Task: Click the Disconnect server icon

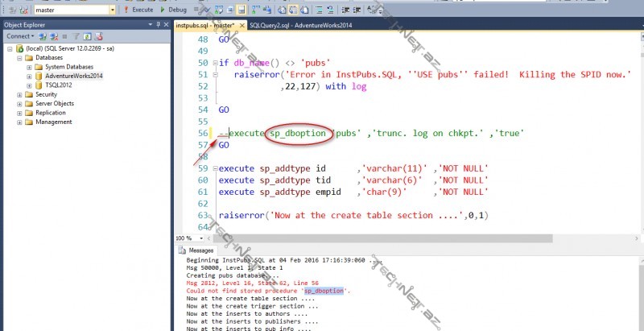Action: click(x=55, y=36)
